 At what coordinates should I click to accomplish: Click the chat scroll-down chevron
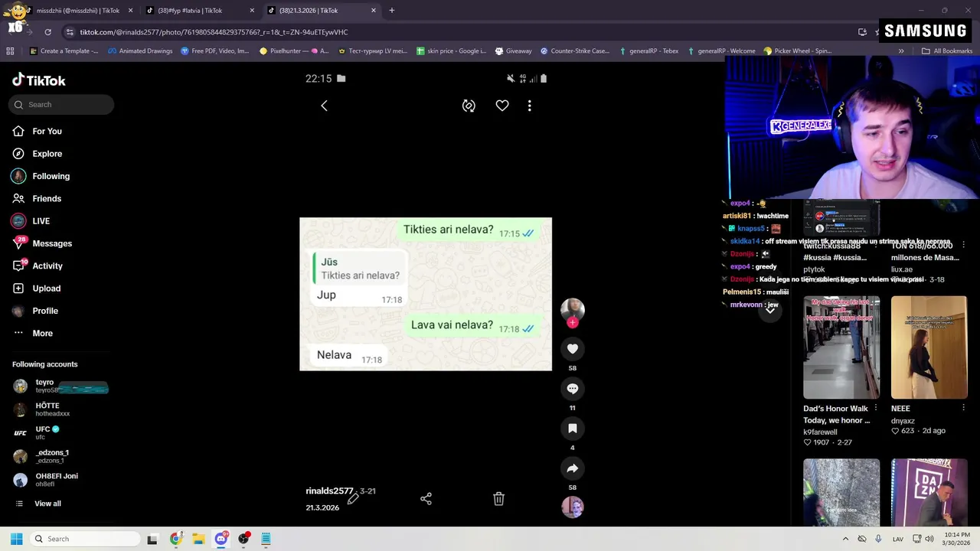point(770,309)
